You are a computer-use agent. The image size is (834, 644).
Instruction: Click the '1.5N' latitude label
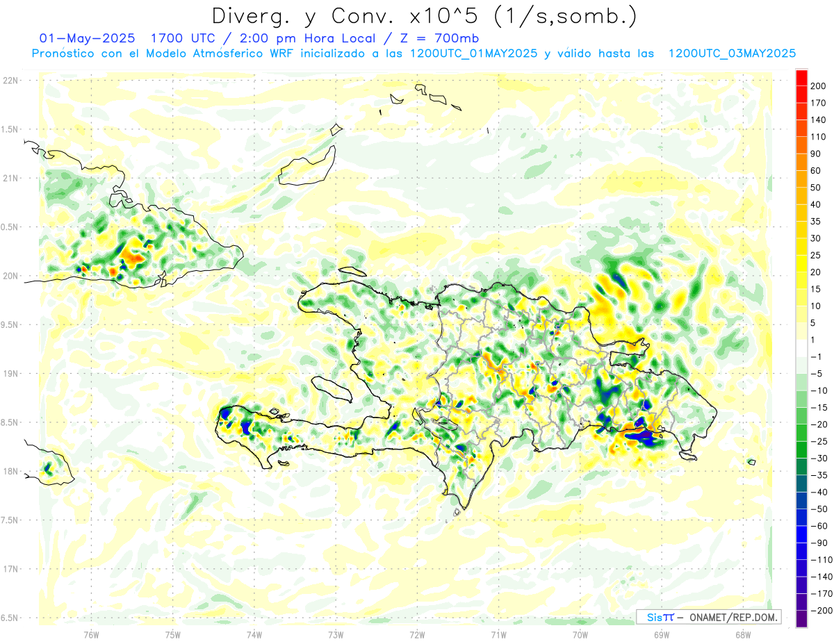point(10,129)
